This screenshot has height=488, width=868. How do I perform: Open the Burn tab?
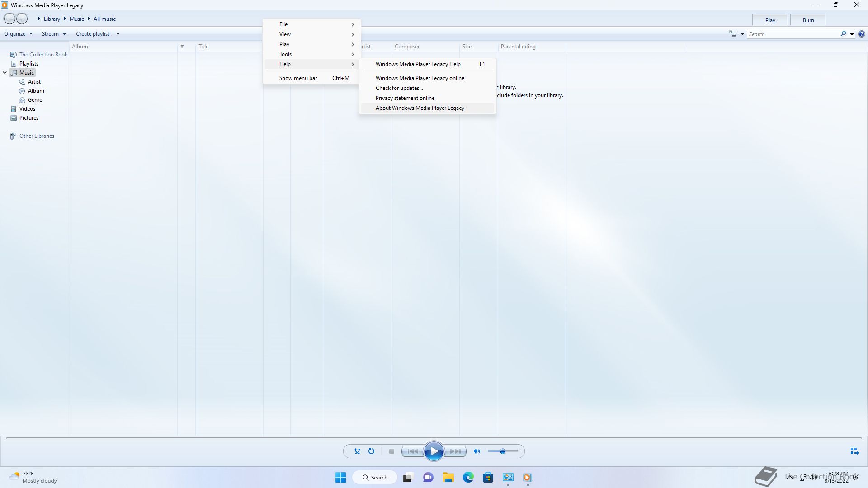coord(808,20)
